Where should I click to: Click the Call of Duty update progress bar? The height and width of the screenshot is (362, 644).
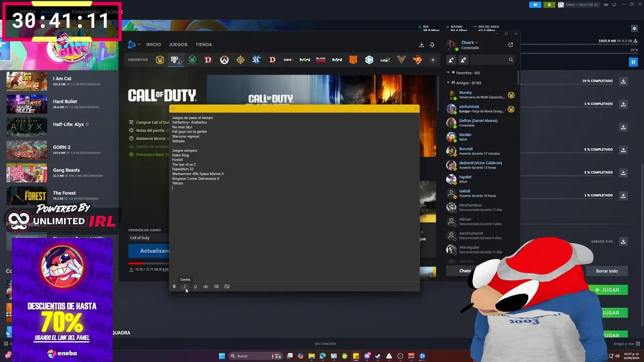point(149,263)
